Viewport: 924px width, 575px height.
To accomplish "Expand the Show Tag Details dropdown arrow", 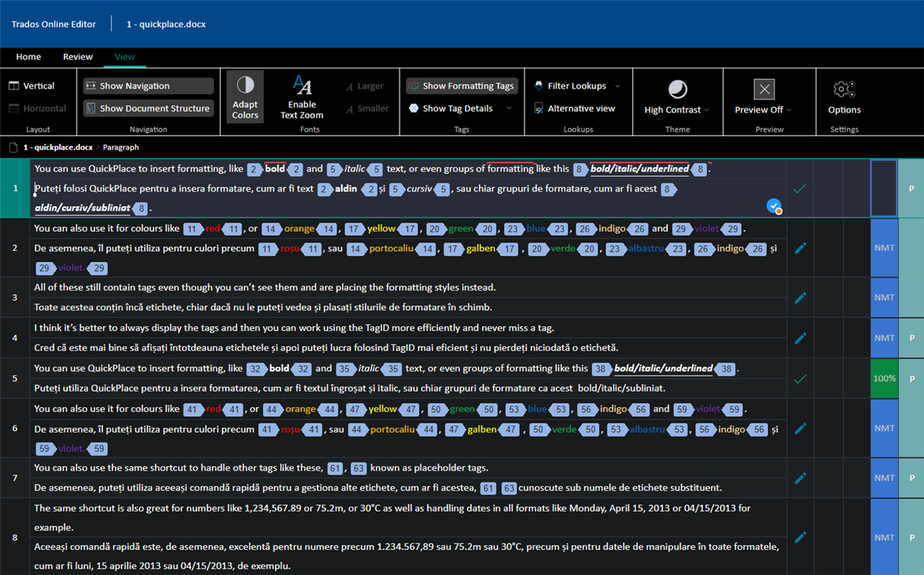I will [508, 109].
